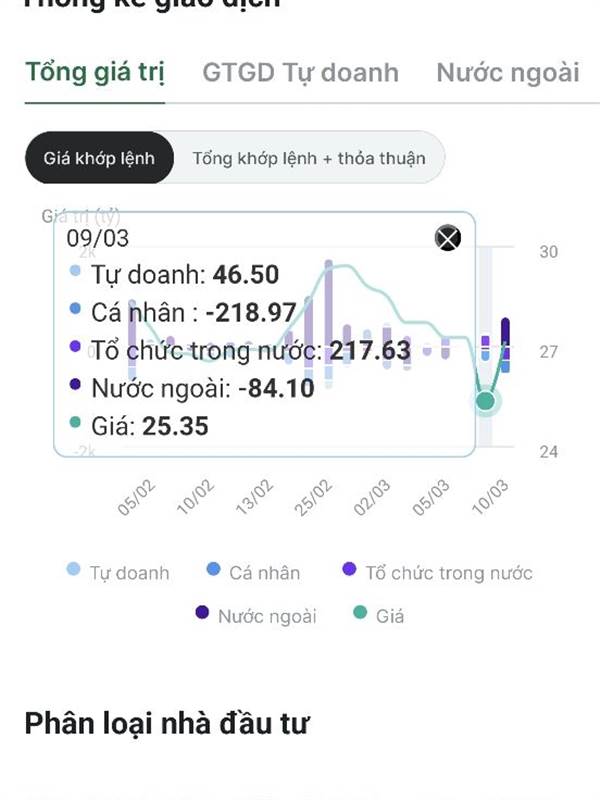Switch to Tổng khớp lệnh + thỏa thuận
The height and width of the screenshot is (800, 600).
pos(308,158)
